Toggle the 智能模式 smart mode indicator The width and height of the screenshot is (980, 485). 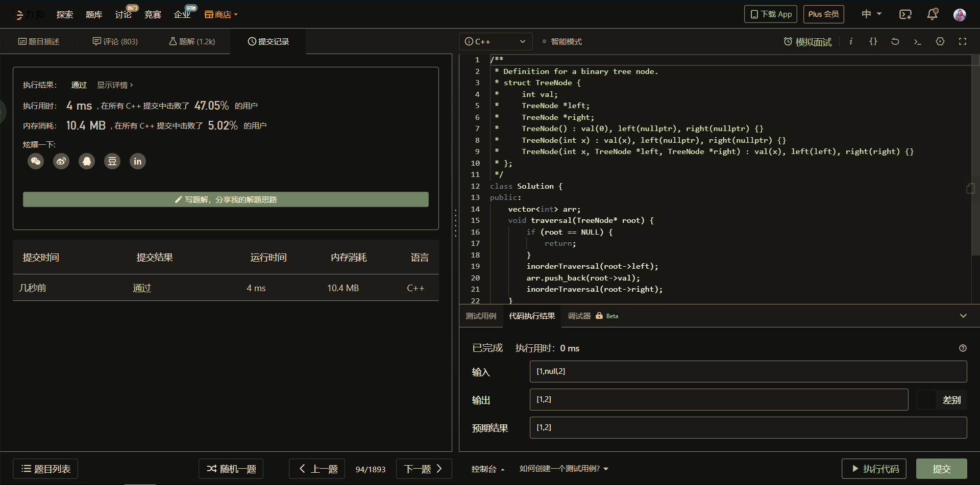point(562,42)
